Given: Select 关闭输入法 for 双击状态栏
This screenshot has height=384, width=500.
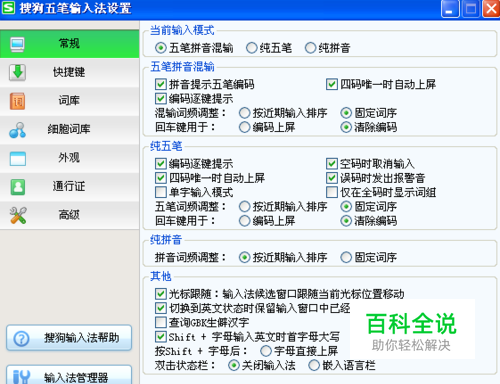Looking at the screenshot, I should 234,366.
